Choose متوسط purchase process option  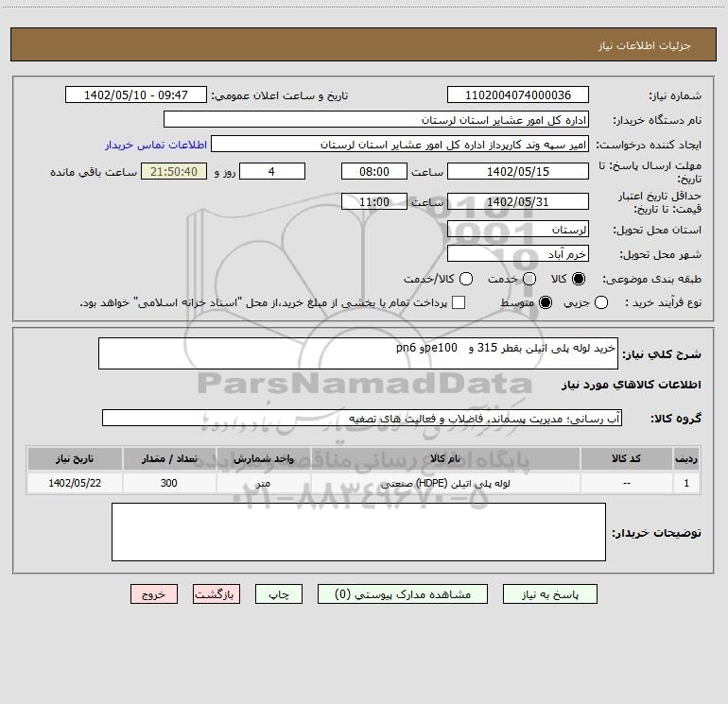pyautogui.click(x=546, y=302)
